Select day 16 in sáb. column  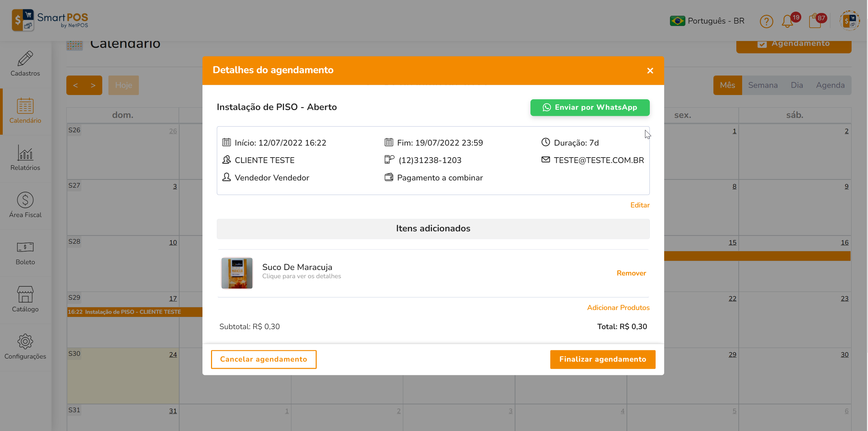[845, 242]
